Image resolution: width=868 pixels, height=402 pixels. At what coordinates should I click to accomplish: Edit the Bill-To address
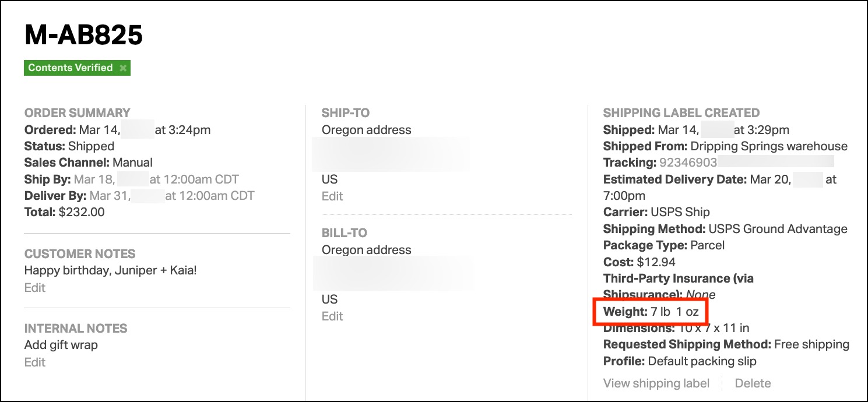332,316
